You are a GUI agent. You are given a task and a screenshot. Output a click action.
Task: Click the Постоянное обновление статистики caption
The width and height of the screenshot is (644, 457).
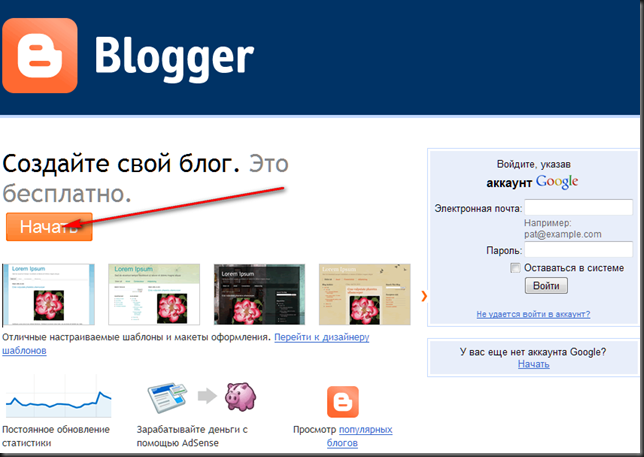coord(56,436)
